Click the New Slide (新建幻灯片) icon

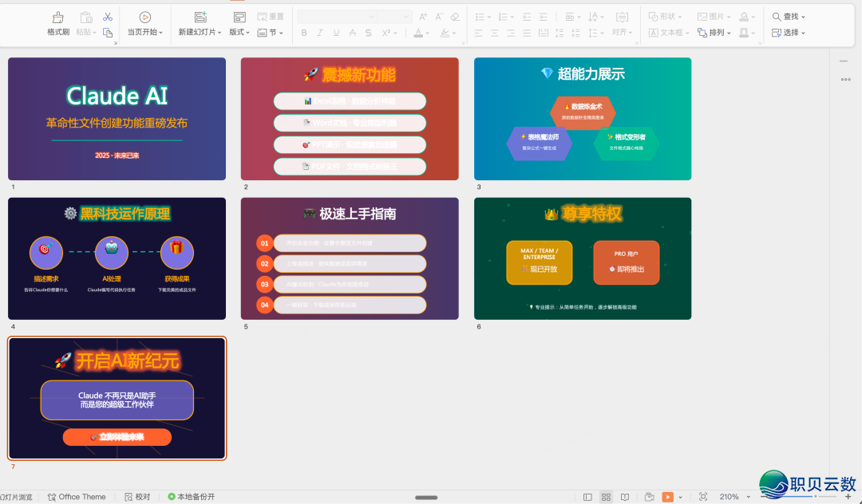[x=200, y=18]
